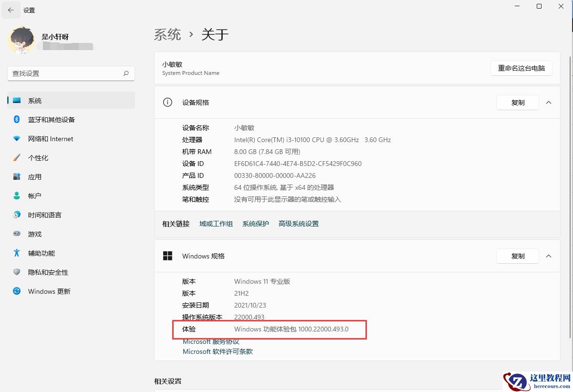Collapse the 设备规格 section chevron
The height and width of the screenshot is (392, 573).
click(x=548, y=102)
